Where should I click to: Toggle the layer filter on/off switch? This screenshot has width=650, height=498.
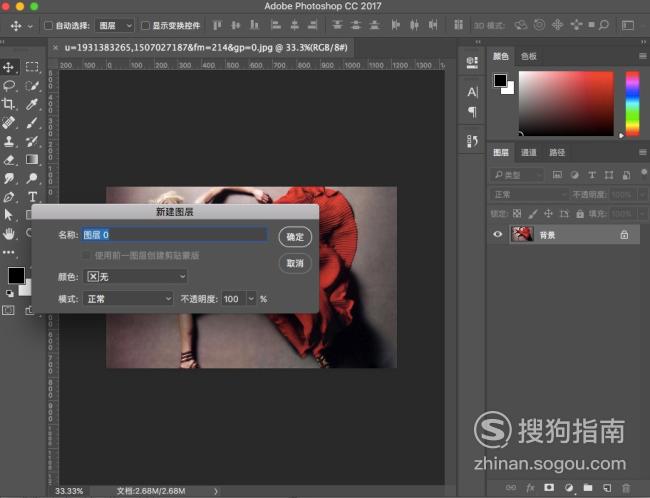pos(644,172)
